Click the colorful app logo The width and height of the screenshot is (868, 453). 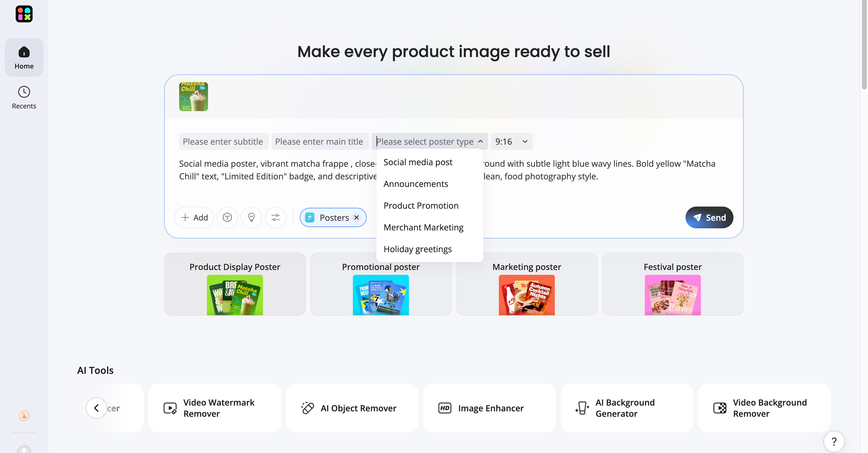pos(24,14)
